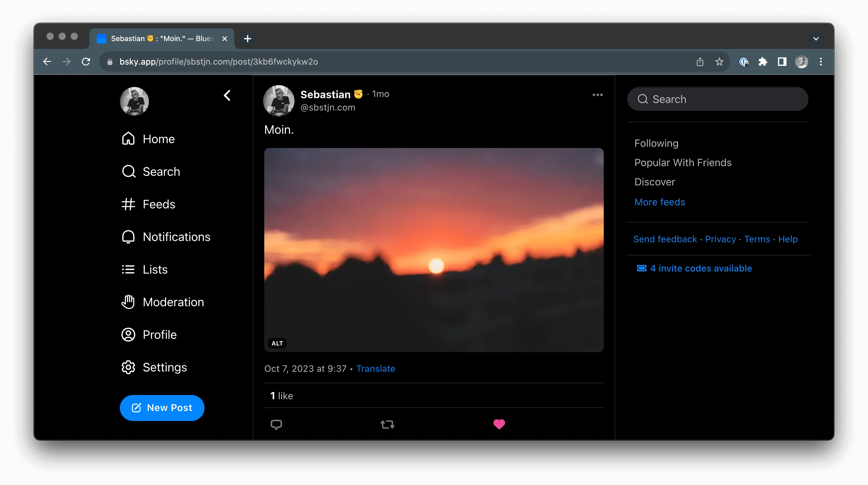Open the post options three-dot menu
This screenshot has width=868, height=485.
tap(597, 95)
